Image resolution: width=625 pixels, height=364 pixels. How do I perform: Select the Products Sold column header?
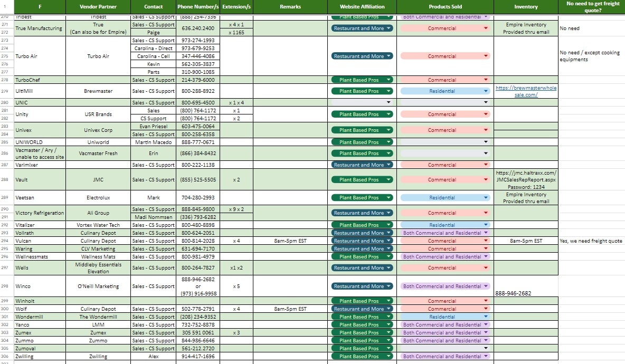pos(445,7)
